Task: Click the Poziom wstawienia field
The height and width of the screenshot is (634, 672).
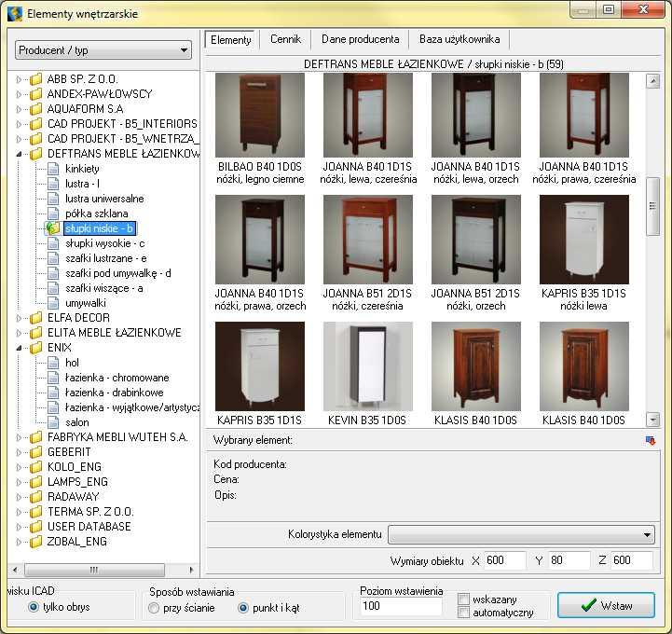Action: click(402, 606)
